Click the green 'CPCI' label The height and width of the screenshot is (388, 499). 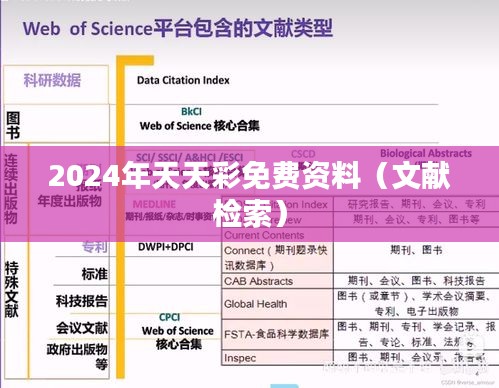pos(169,317)
